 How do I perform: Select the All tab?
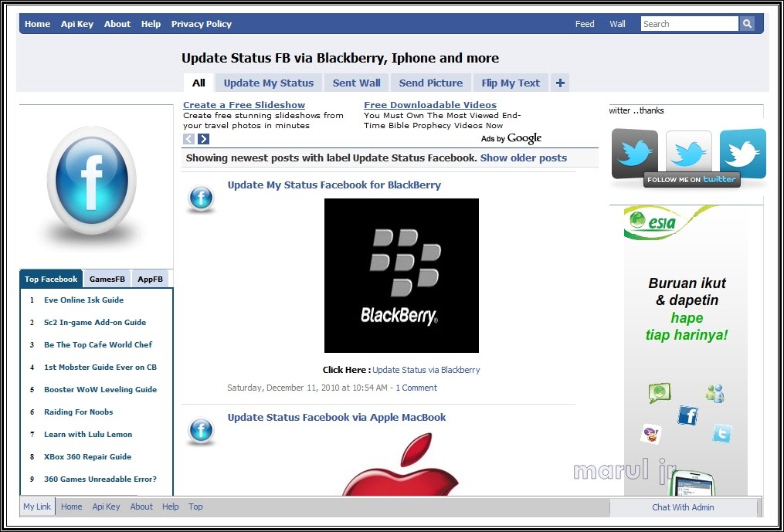click(199, 83)
